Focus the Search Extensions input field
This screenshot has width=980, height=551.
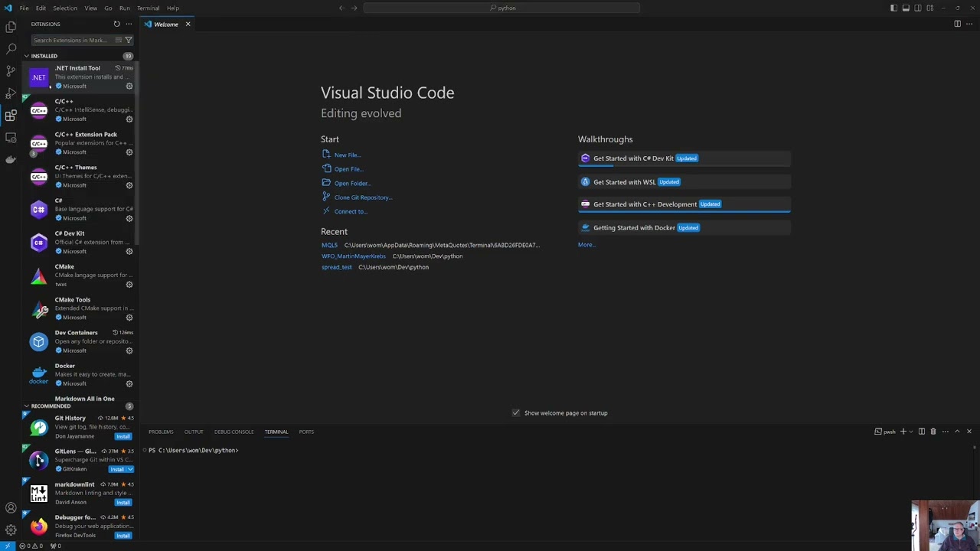(69, 40)
